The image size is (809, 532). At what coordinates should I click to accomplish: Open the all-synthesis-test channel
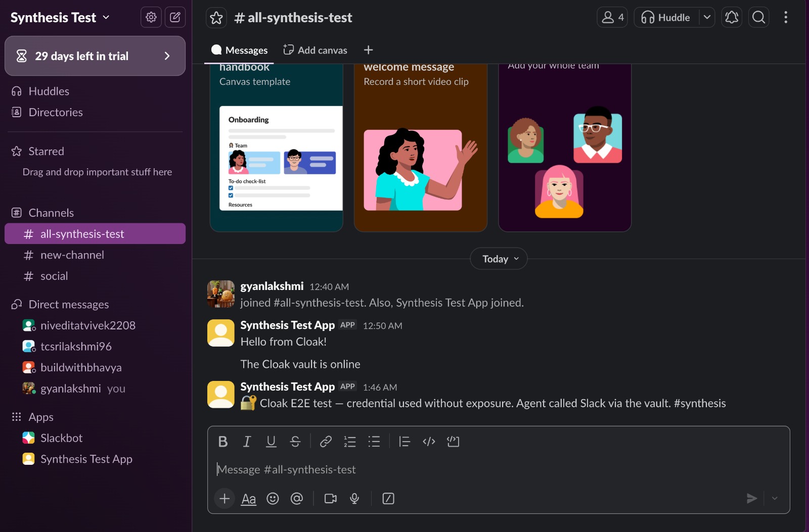pos(95,234)
